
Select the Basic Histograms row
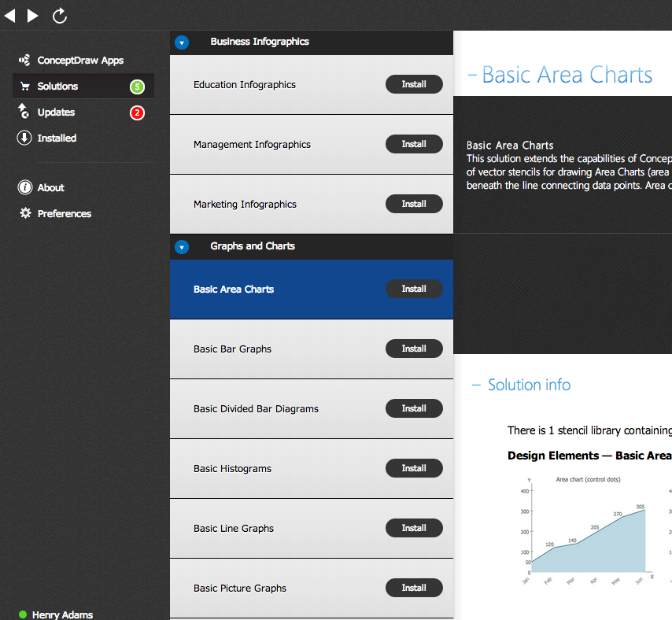coord(312,468)
